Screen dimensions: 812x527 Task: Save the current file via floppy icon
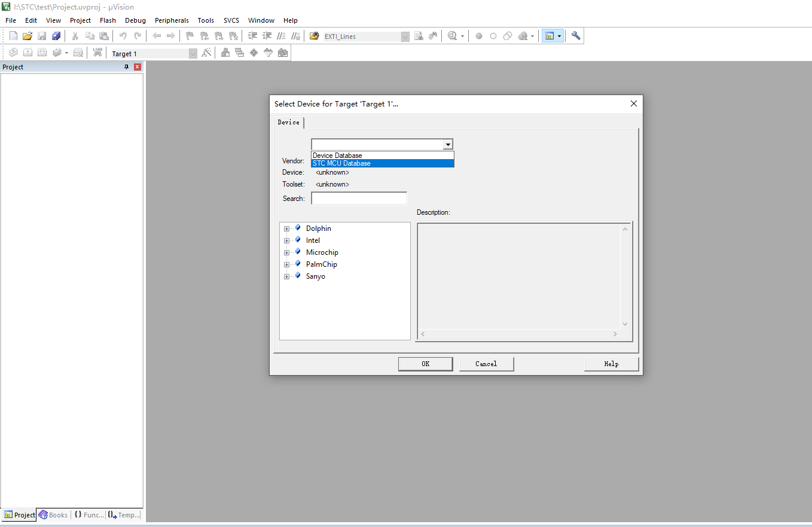tap(42, 36)
